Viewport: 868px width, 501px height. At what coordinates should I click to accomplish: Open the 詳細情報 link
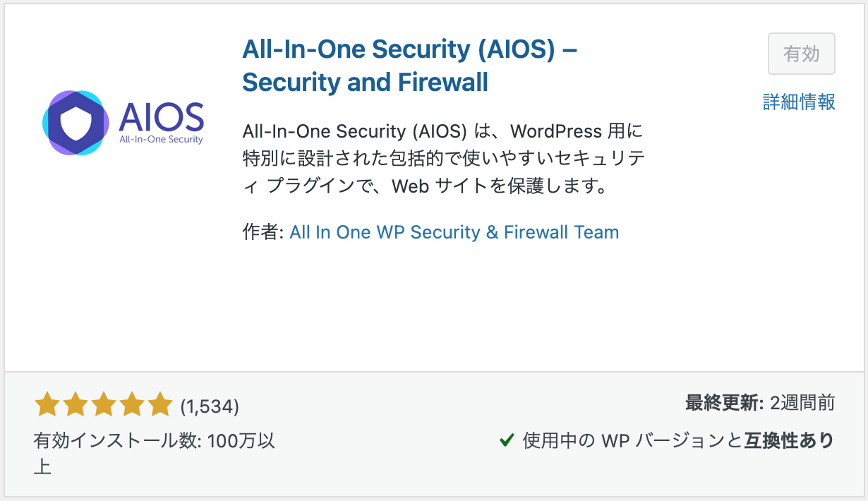click(799, 102)
